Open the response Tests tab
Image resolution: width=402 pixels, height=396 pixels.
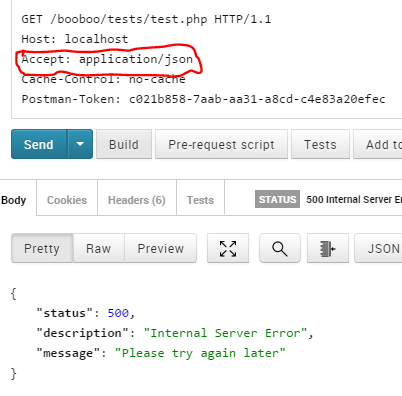[200, 200]
